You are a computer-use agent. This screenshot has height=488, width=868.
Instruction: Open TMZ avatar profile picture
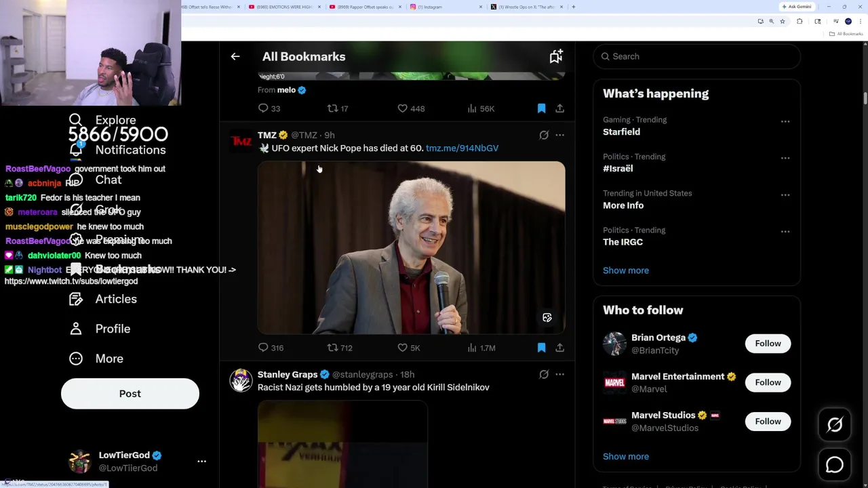click(241, 141)
